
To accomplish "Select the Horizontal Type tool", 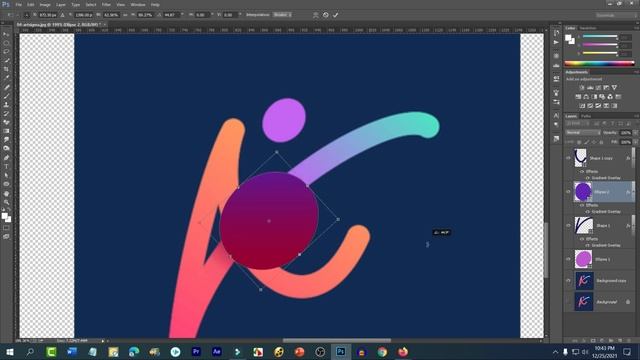I will pos(6,167).
